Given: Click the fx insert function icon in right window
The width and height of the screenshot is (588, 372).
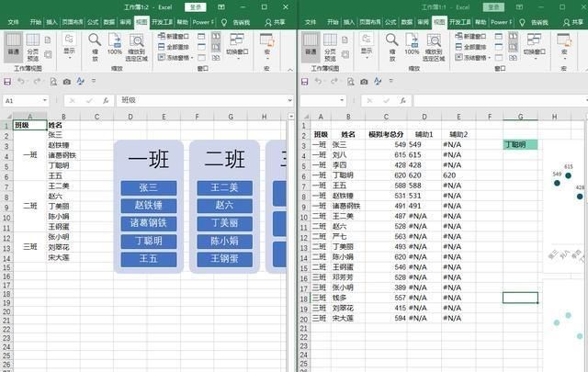Looking at the screenshot, I should point(402,100).
